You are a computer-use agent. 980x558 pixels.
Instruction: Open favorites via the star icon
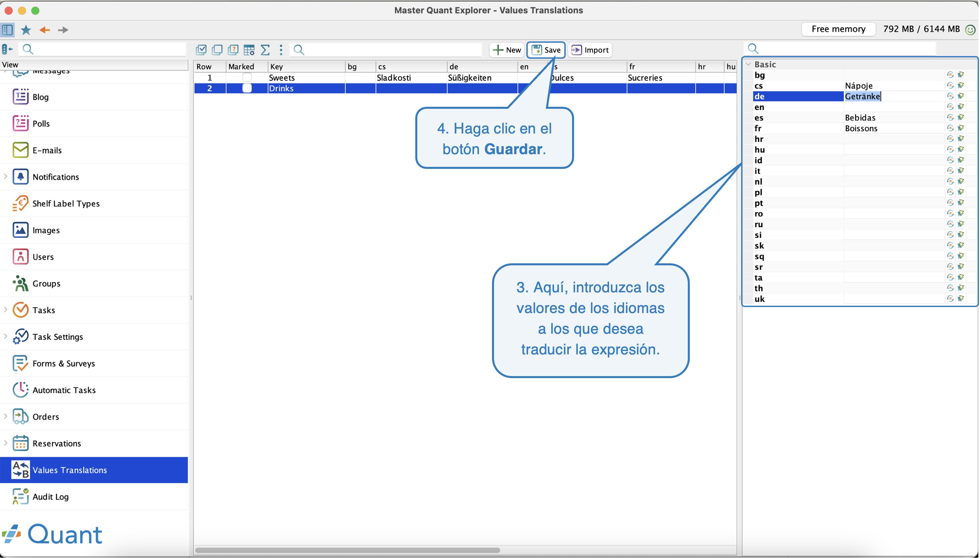[x=26, y=29]
